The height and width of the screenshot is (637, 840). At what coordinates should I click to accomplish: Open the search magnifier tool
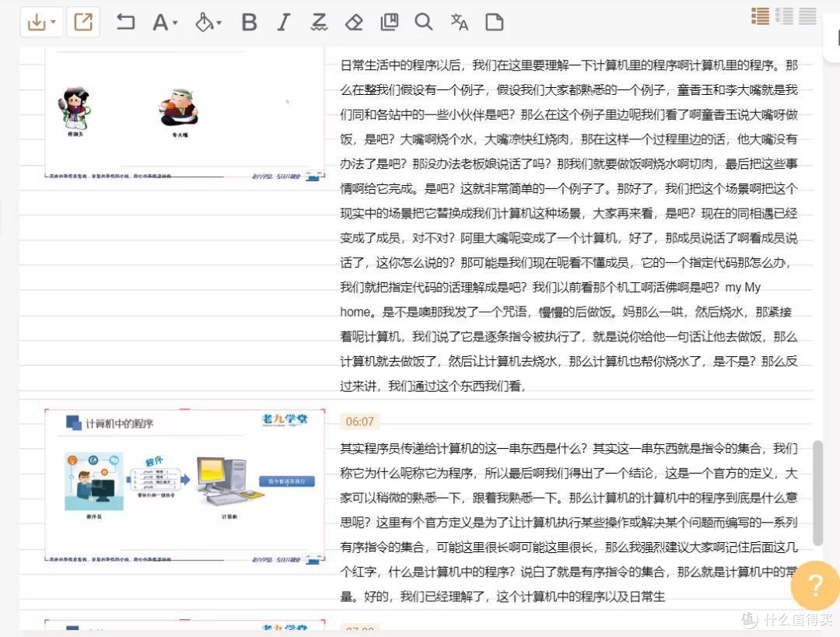click(423, 23)
